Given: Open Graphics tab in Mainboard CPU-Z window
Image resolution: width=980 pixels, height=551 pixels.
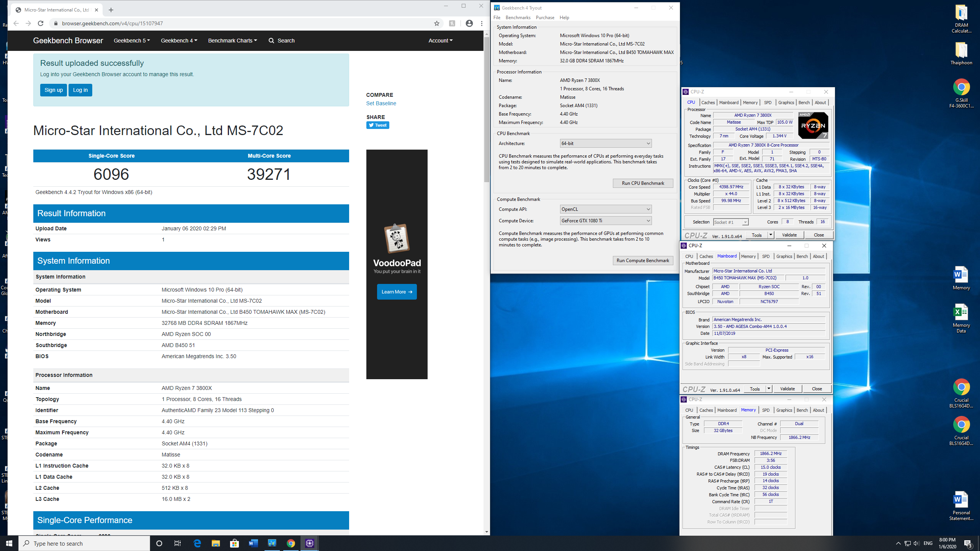Looking at the screenshot, I should tap(784, 256).
